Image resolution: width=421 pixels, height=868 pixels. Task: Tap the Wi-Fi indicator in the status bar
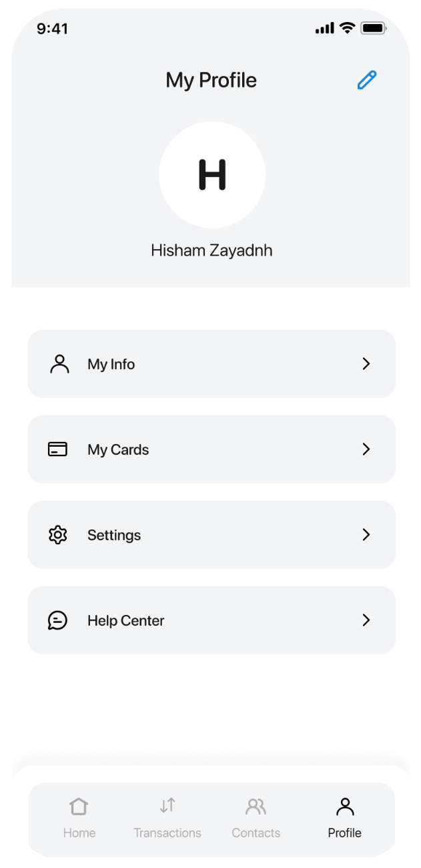point(346,28)
